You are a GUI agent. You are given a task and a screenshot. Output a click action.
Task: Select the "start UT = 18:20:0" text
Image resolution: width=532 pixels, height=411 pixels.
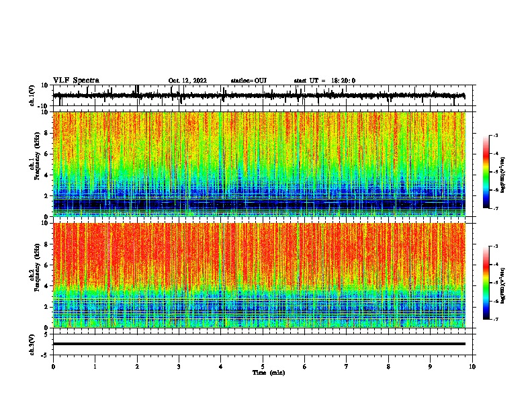click(324, 81)
